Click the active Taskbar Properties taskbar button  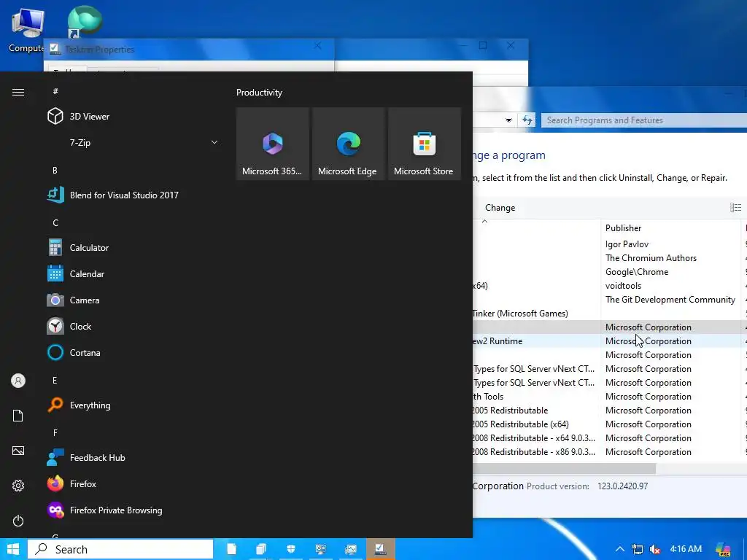tap(381, 549)
